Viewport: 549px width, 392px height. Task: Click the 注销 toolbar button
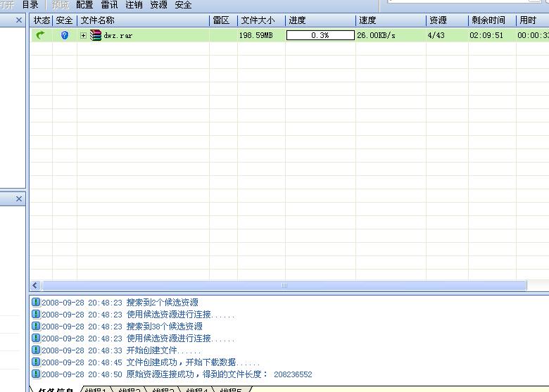[x=134, y=5]
